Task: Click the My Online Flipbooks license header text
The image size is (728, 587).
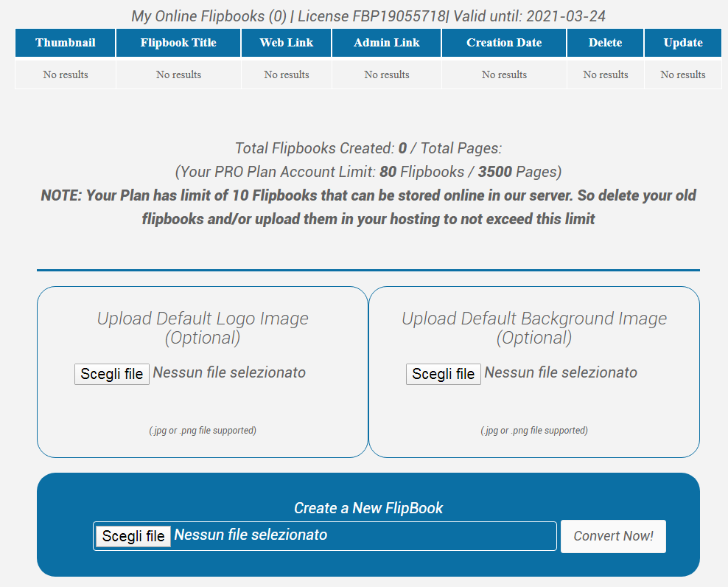Action: click(368, 16)
